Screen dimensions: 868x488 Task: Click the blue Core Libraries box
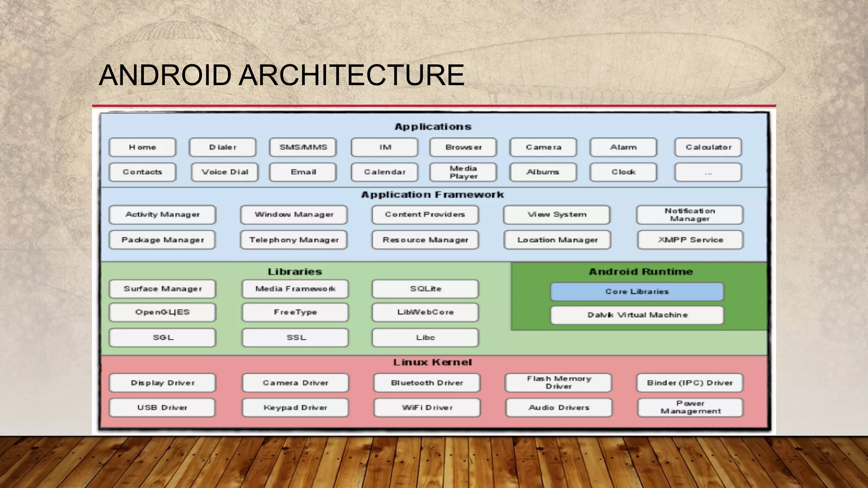[x=637, y=292]
